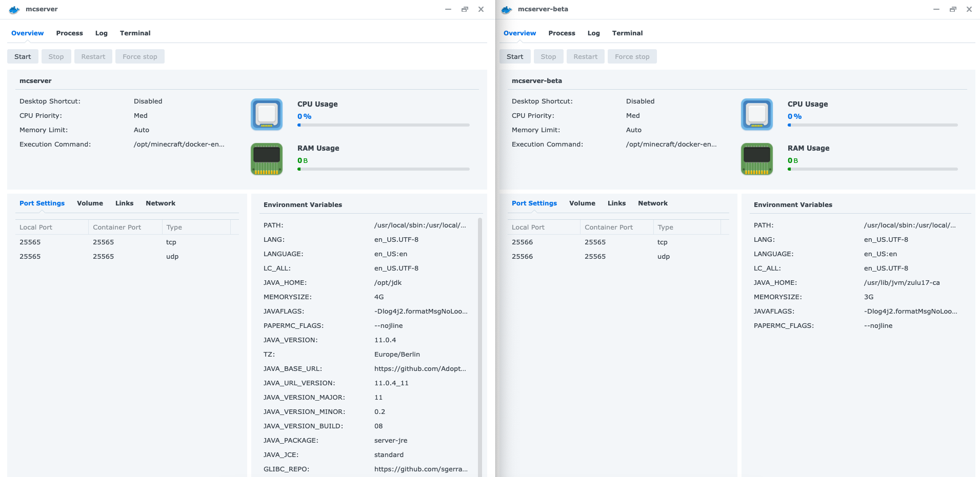Image resolution: width=980 pixels, height=477 pixels.
Task: Click Execution Command value in mcserver window
Action: tap(179, 144)
